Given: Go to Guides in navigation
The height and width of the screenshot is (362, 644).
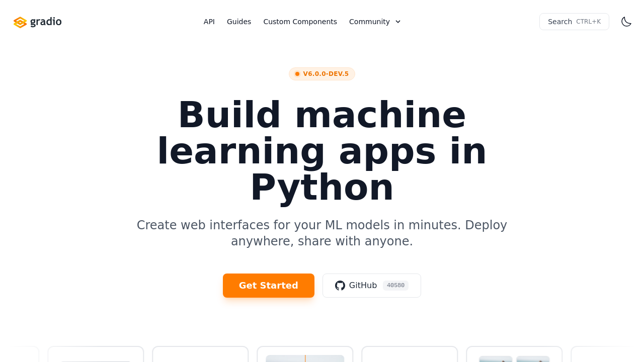Looking at the screenshot, I should (x=239, y=22).
